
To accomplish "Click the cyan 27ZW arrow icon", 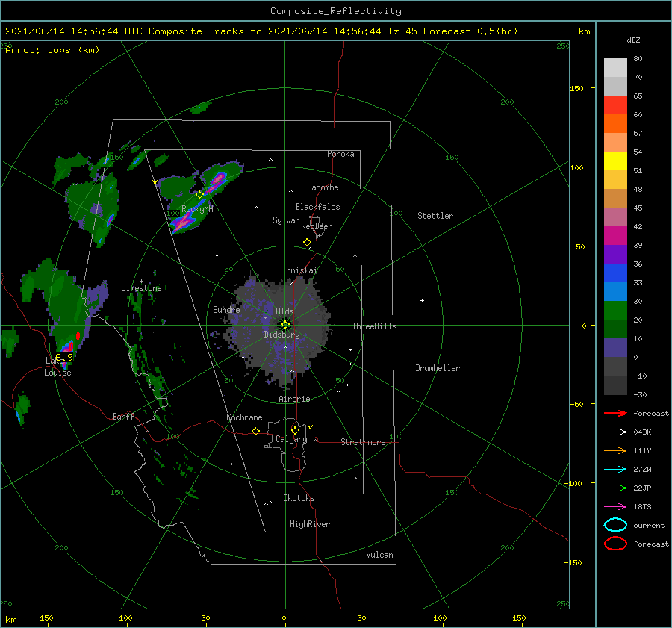I will (x=615, y=470).
